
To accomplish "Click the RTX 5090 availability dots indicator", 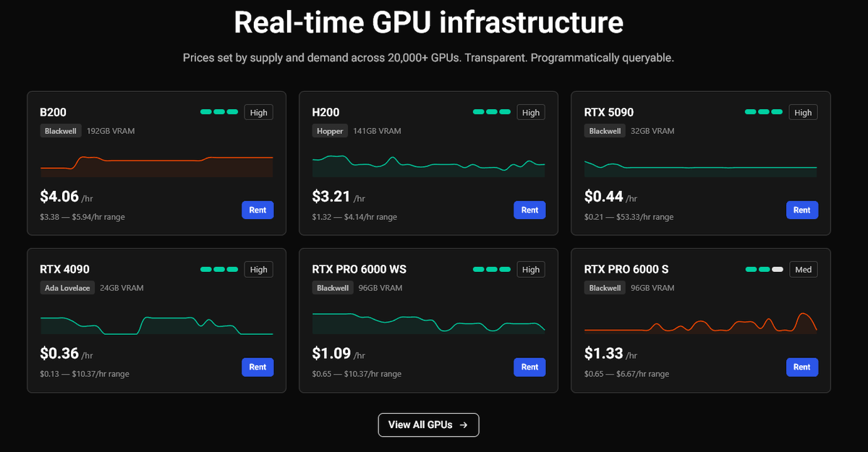I will pyautogui.click(x=764, y=112).
